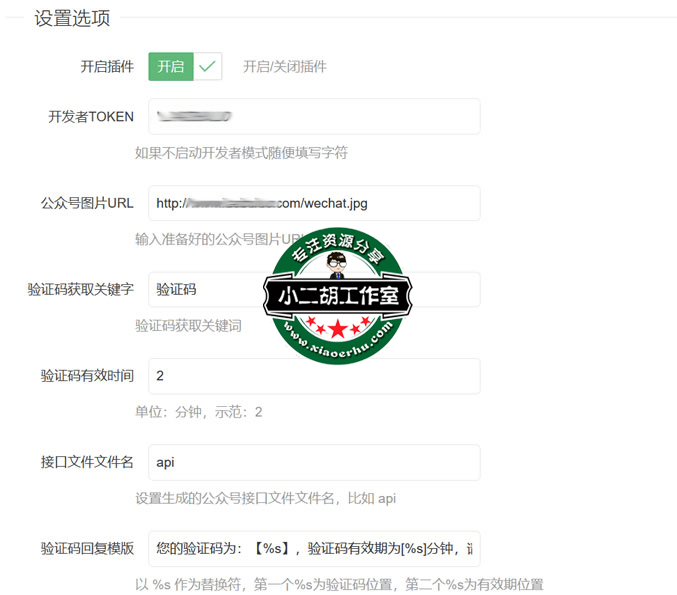Click the 设置选项 section heading
The height and width of the screenshot is (595, 677).
click(x=72, y=18)
